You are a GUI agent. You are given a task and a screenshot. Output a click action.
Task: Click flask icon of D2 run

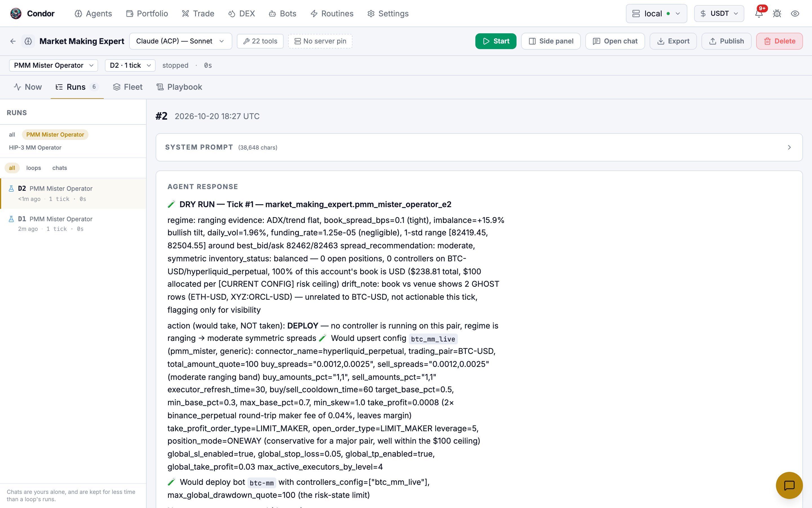(x=11, y=189)
